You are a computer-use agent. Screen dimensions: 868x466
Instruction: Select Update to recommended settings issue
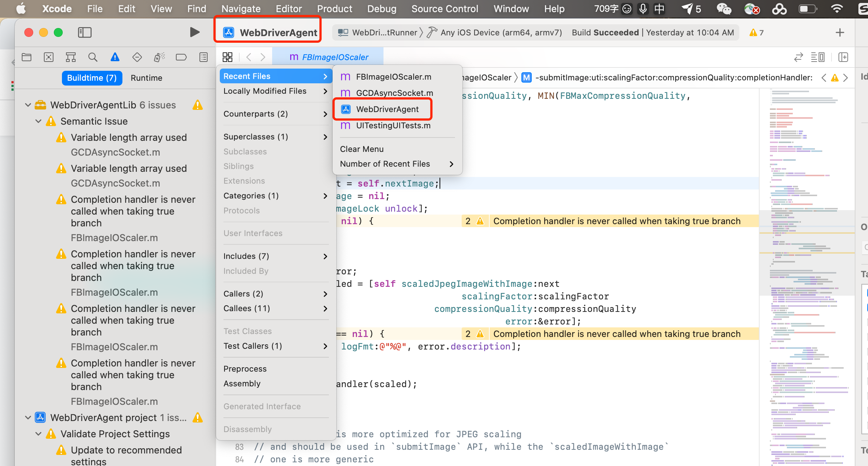[x=126, y=456]
